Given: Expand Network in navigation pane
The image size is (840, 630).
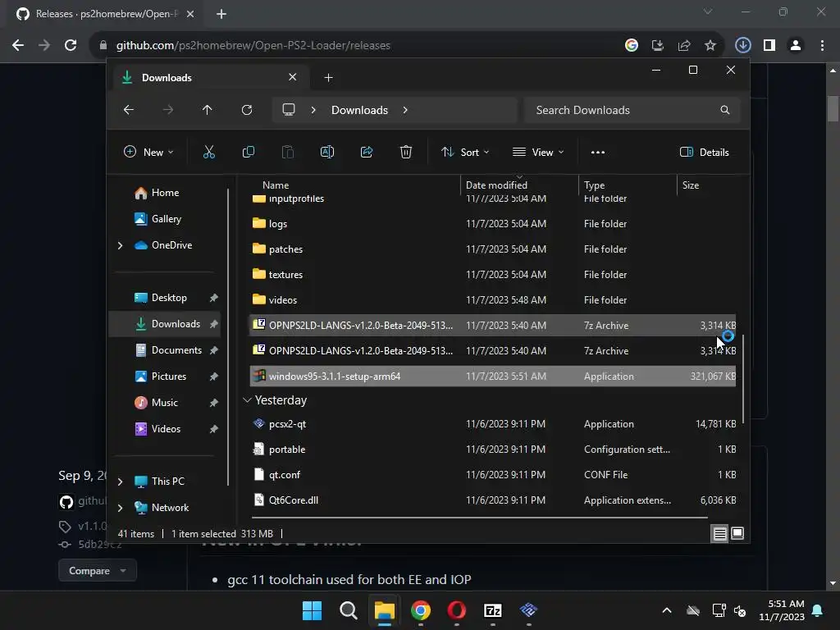Looking at the screenshot, I should tap(120, 508).
